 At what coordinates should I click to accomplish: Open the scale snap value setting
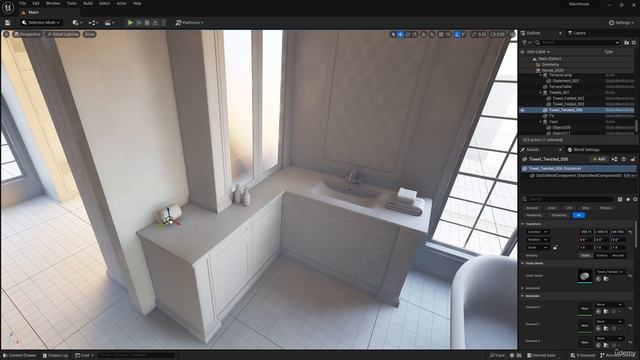tap(479, 35)
